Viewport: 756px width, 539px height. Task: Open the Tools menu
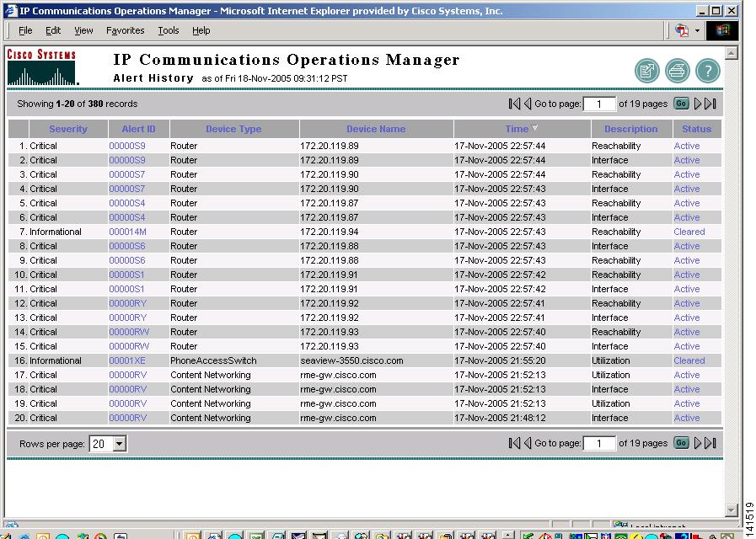[x=168, y=30]
